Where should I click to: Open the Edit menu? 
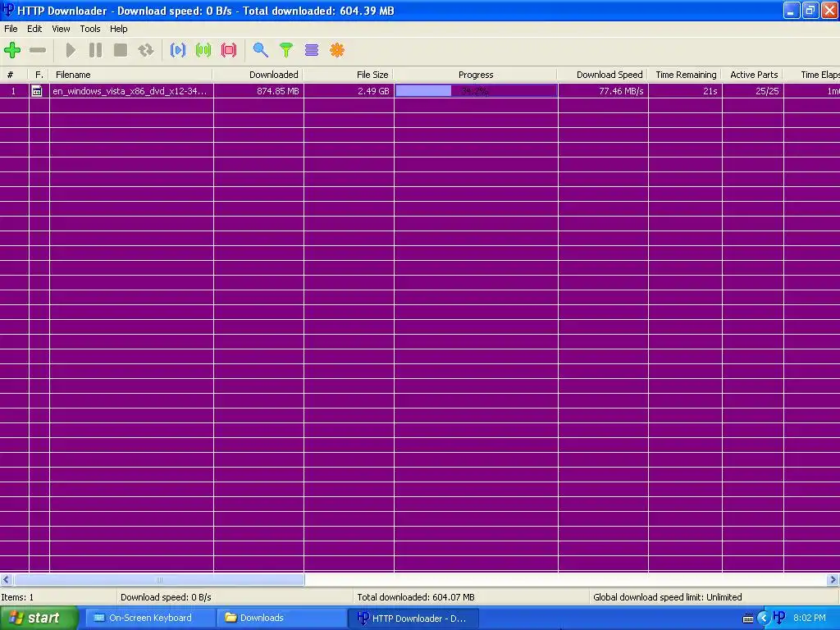coord(34,29)
